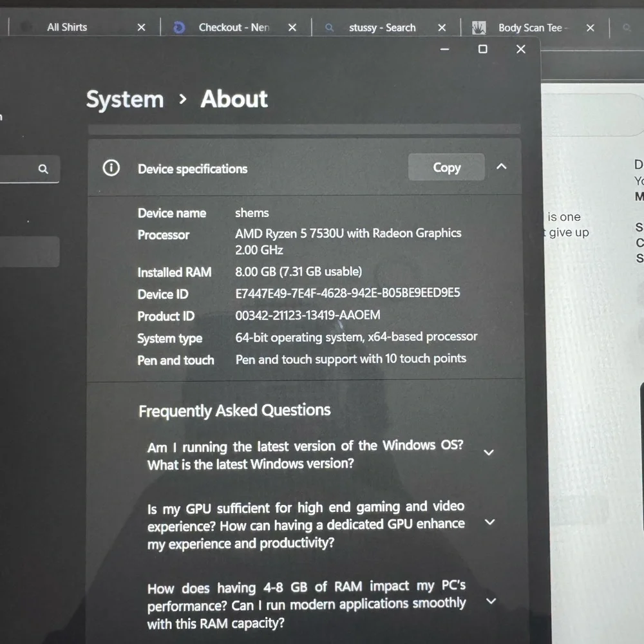Click the Processor label
644x644 pixels.
[x=164, y=235]
